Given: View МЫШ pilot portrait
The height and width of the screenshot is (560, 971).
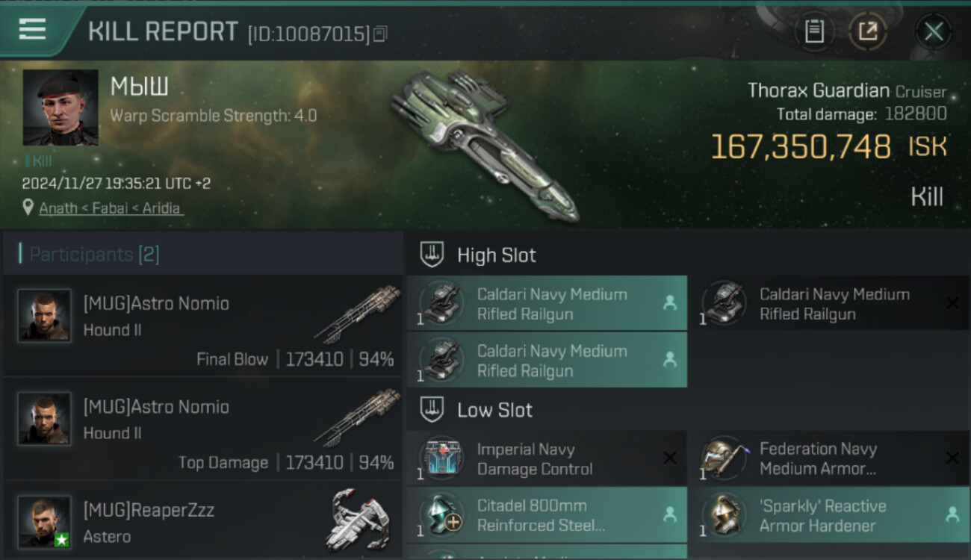Looking at the screenshot, I should [x=61, y=108].
